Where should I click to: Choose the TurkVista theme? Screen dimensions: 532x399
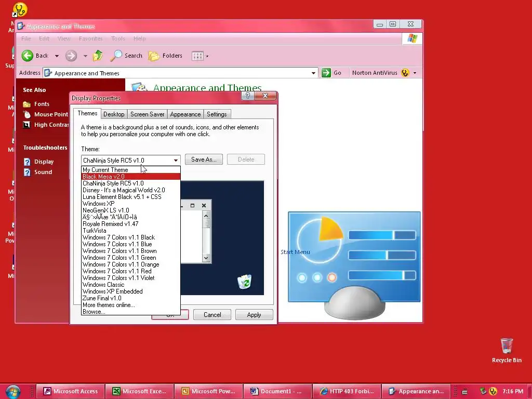(x=130, y=231)
